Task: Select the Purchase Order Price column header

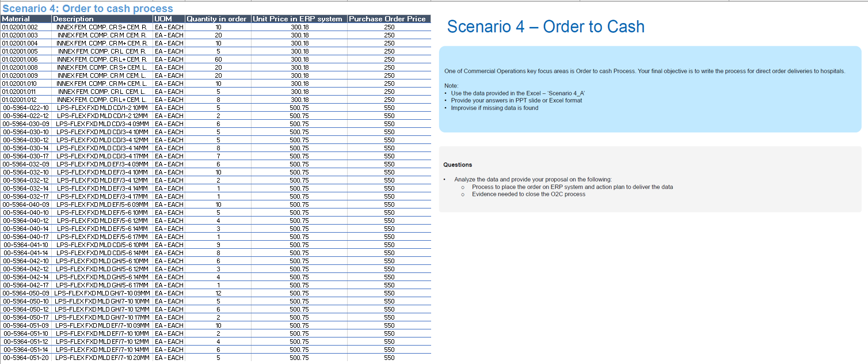Action: (388, 18)
